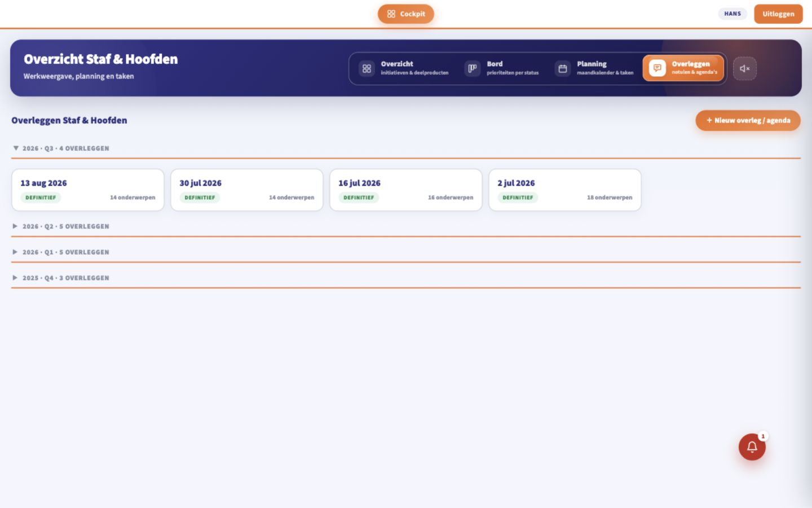Click the notification count badge

[763, 436]
